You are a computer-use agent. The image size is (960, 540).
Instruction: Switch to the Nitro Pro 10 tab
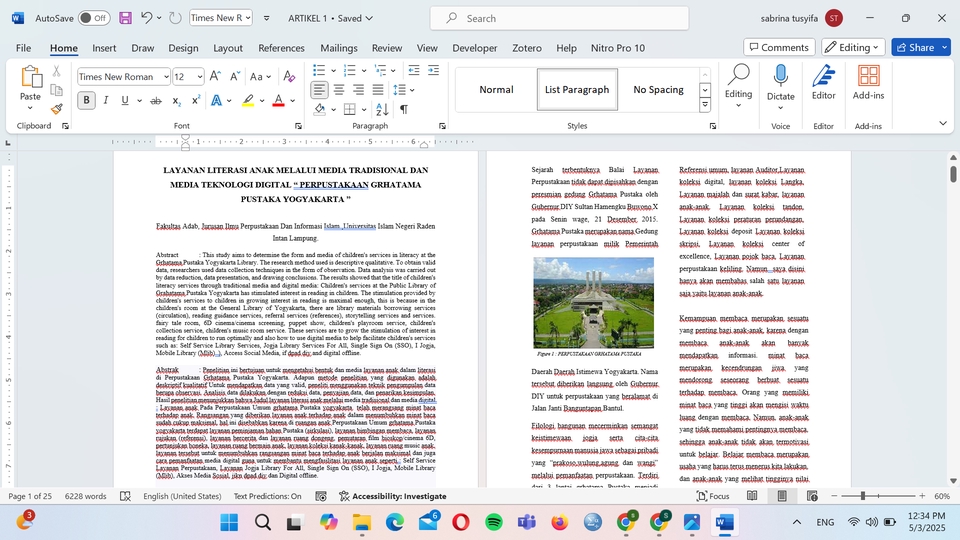618,48
